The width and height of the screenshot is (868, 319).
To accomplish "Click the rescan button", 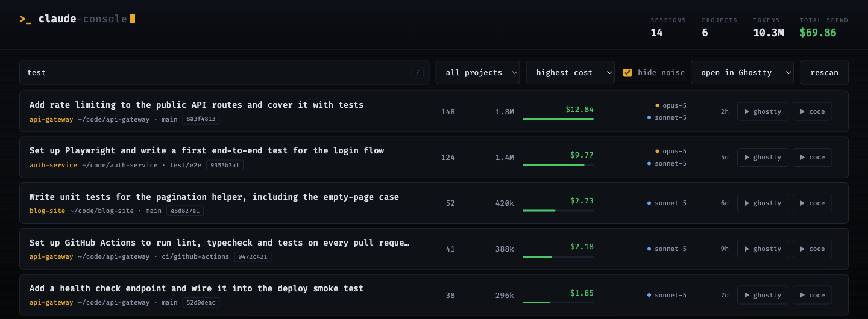I will tap(824, 73).
